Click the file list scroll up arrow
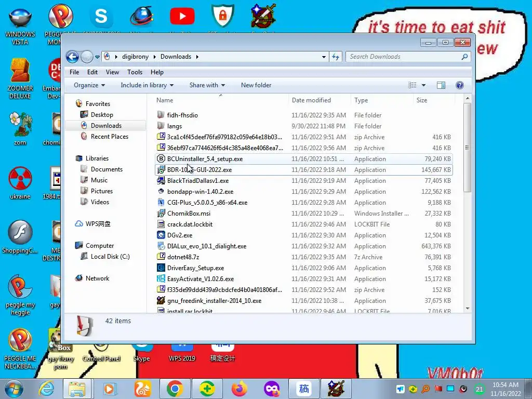The width and height of the screenshot is (532, 399). [468, 98]
